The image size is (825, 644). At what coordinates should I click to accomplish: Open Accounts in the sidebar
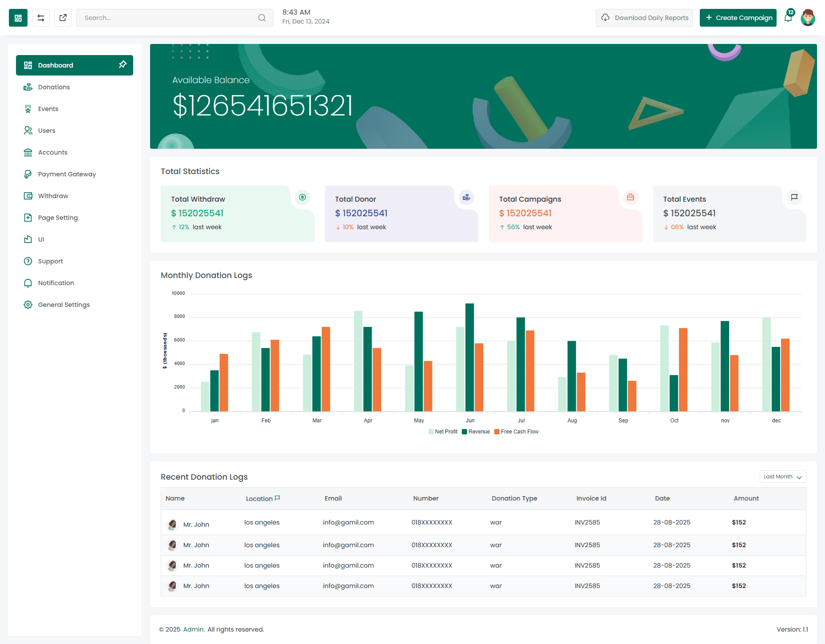click(75, 152)
